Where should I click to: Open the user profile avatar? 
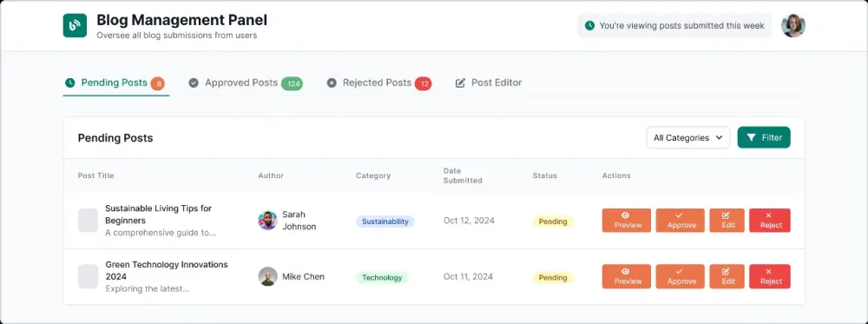click(x=792, y=25)
